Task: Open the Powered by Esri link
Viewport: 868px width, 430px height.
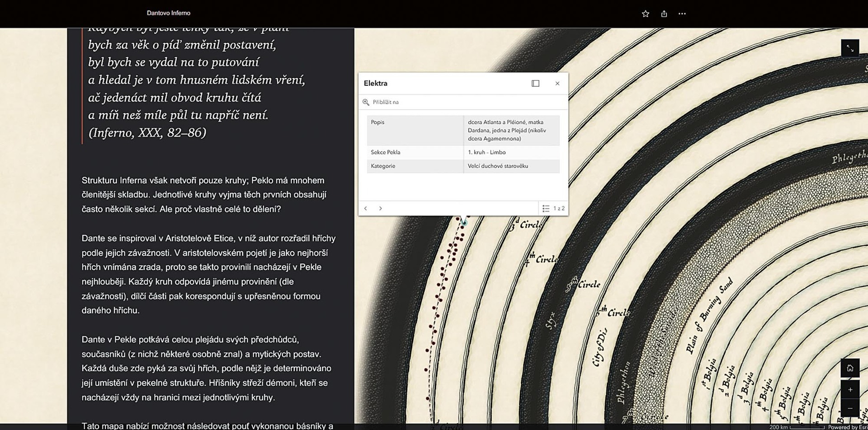Action: [x=847, y=427]
